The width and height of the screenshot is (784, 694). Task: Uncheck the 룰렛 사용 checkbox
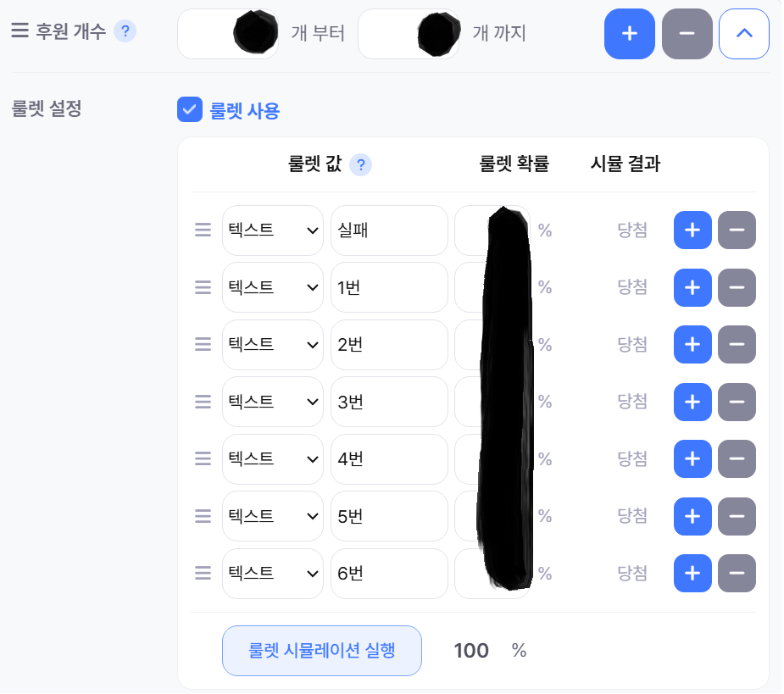[189, 110]
